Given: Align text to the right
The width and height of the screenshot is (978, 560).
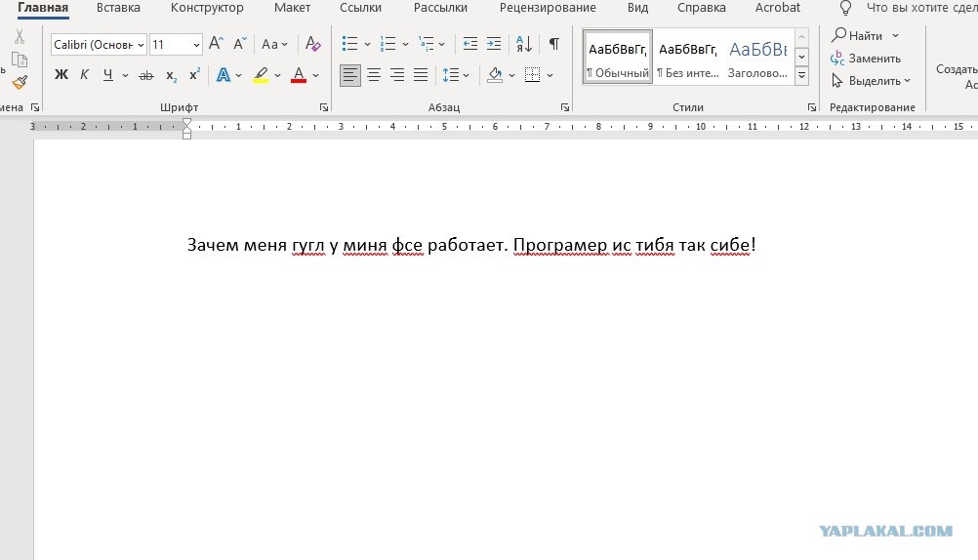Looking at the screenshot, I should tap(397, 75).
